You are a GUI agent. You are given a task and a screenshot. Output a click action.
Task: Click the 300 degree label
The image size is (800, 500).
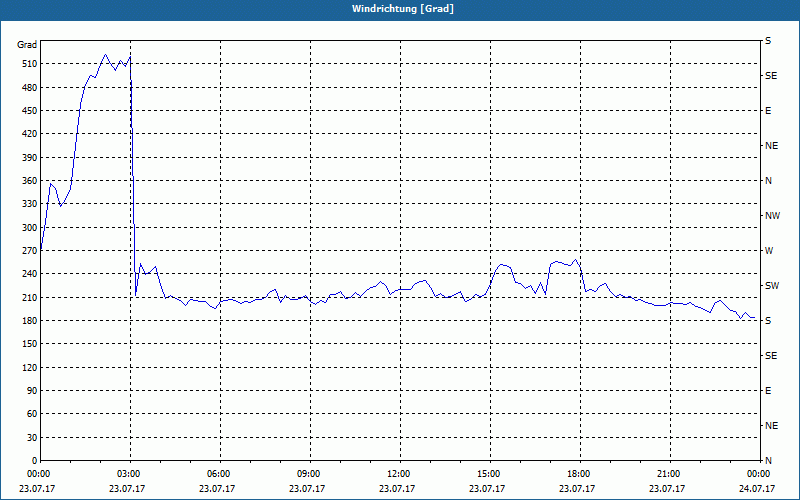coord(29,228)
